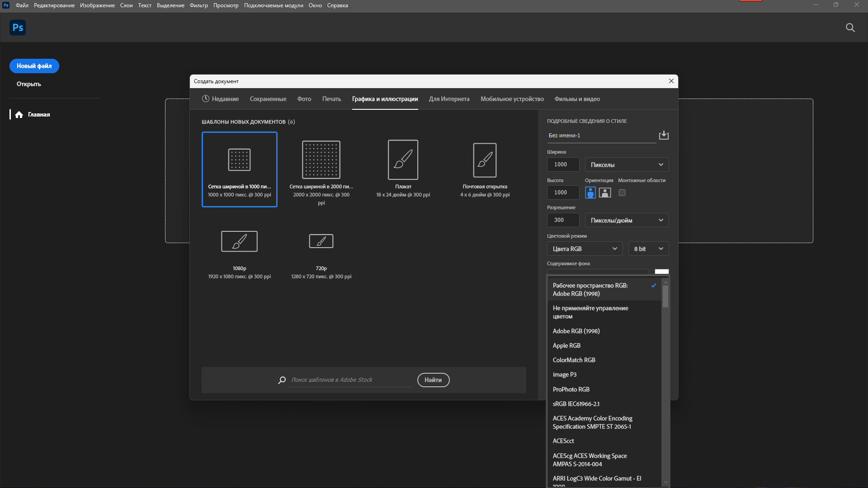868x488 pixels.
Task: Open the Пикселы/дюйм resolution dropdown
Action: (627, 220)
